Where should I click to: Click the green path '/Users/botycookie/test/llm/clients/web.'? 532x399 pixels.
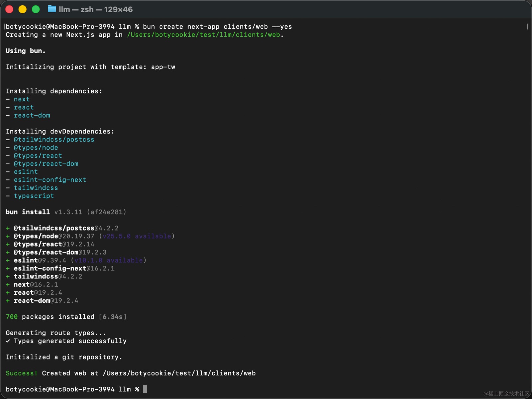pos(205,35)
